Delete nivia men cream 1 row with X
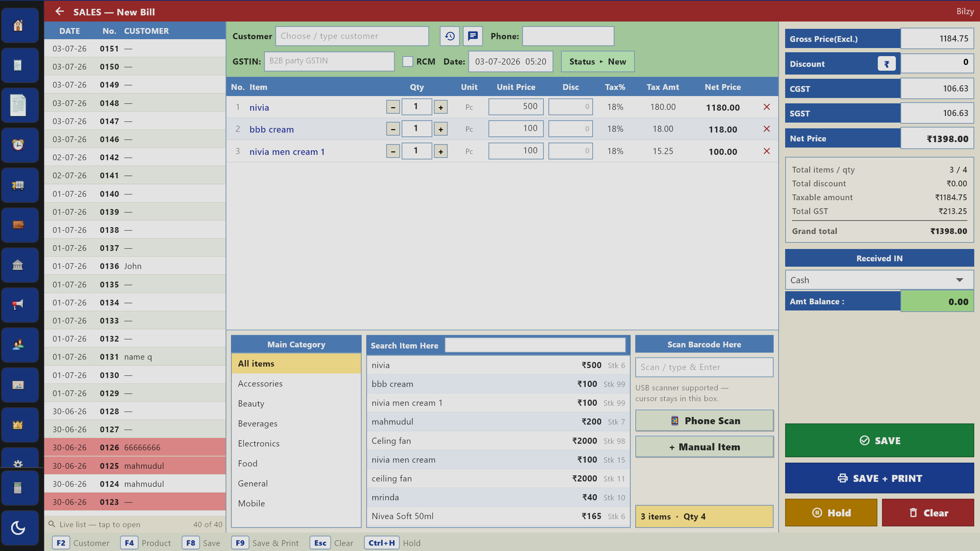 pos(767,151)
